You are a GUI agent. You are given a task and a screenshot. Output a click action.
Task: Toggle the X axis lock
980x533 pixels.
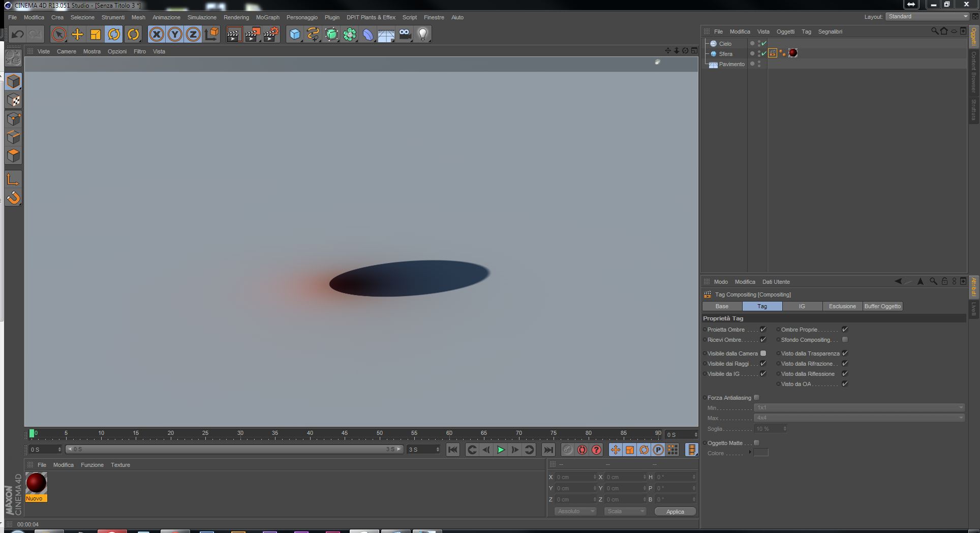point(157,34)
